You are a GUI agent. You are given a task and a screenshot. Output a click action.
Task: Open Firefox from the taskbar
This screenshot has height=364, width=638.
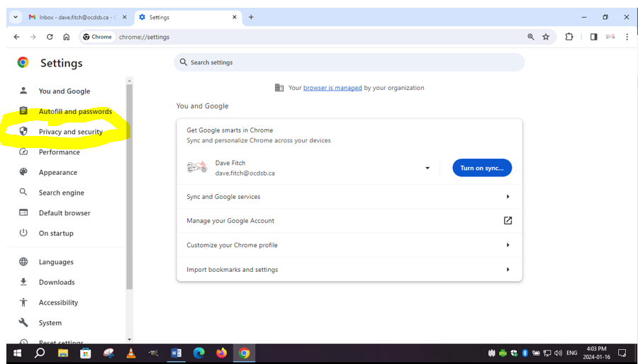pyautogui.click(x=221, y=353)
